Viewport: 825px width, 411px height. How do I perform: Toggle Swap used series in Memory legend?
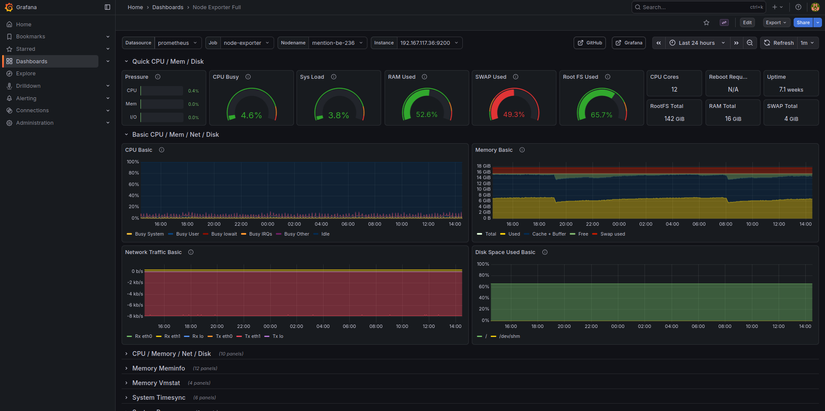coord(612,234)
